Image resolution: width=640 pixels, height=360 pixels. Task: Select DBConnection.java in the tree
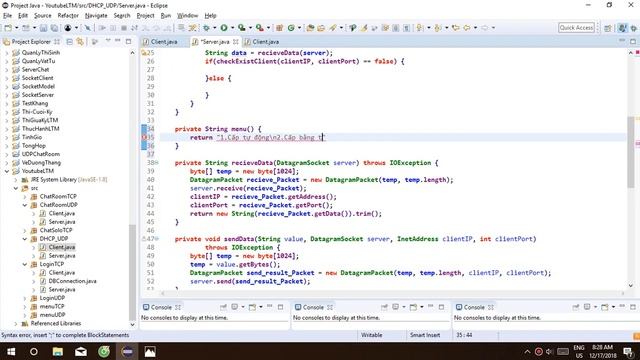tap(72, 281)
